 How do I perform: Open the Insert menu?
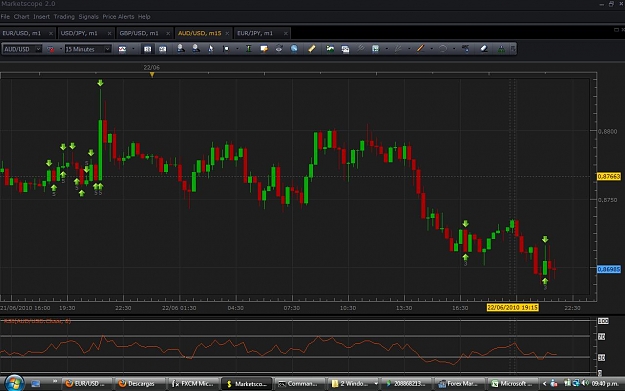click(x=41, y=17)
